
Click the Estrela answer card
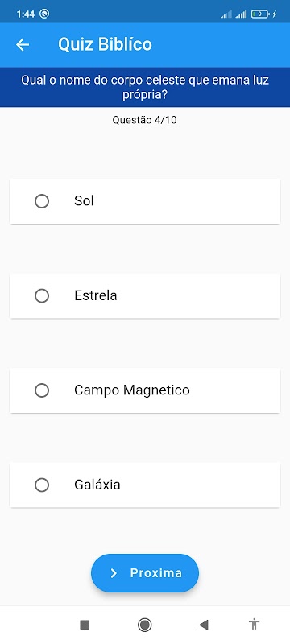(145, 295)
